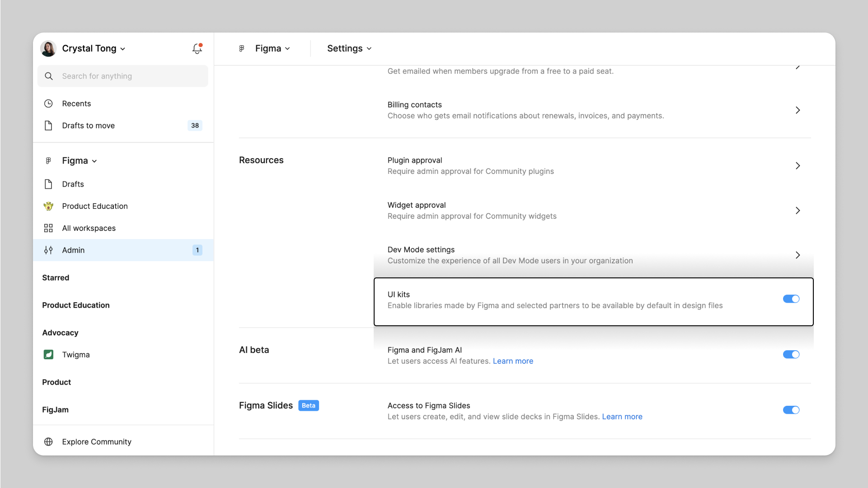Click the Product Education team icon
This screenshot has width=868, height=488.
(48, 206)
